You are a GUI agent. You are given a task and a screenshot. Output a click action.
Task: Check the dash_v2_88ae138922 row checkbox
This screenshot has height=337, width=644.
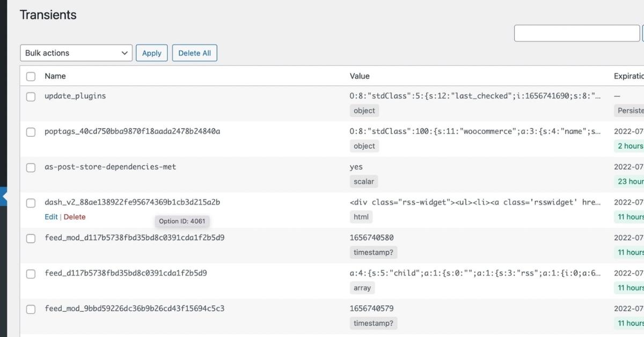pos(31,203)
